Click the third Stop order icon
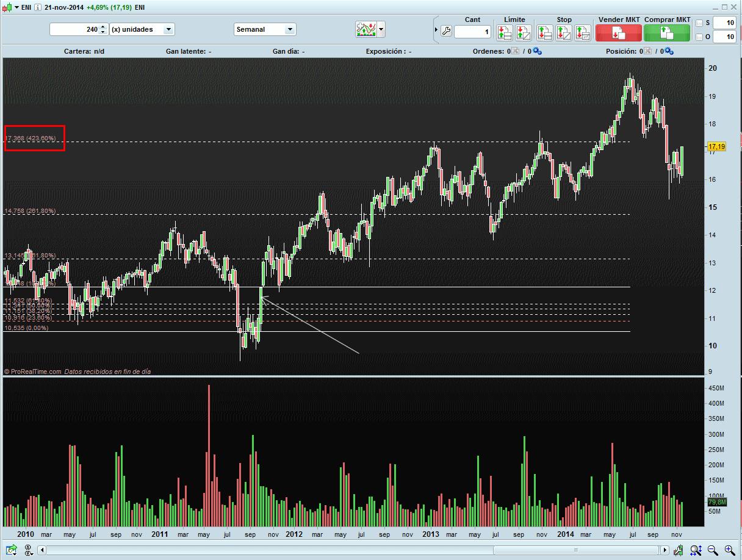The height and width of the screenshot is (560, 742). click(x=582, y=32)
